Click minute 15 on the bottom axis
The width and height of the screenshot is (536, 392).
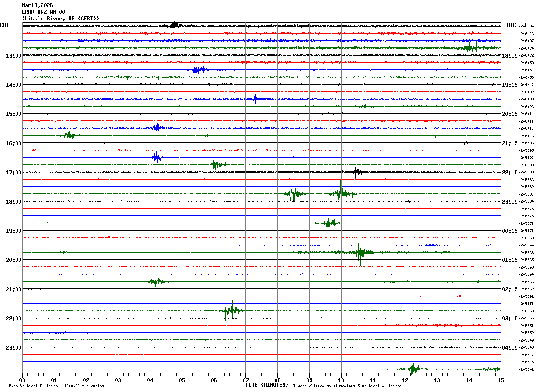coord(501,380)
